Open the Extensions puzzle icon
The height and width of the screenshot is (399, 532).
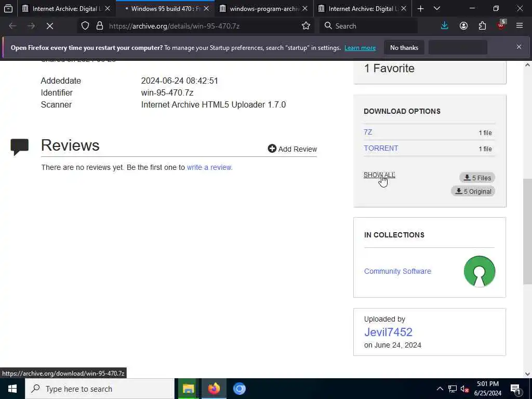pos(482,26)
